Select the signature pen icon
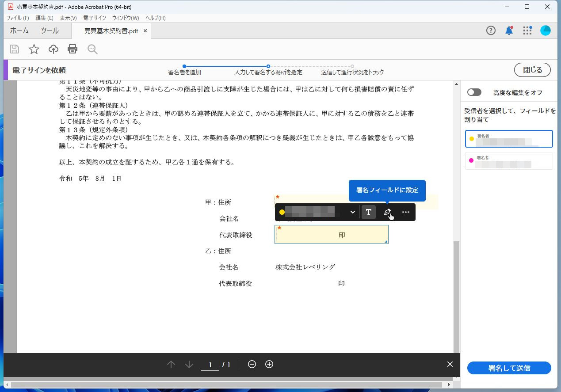The height and width of the screenshot is (392, 561). click(387, 212)
